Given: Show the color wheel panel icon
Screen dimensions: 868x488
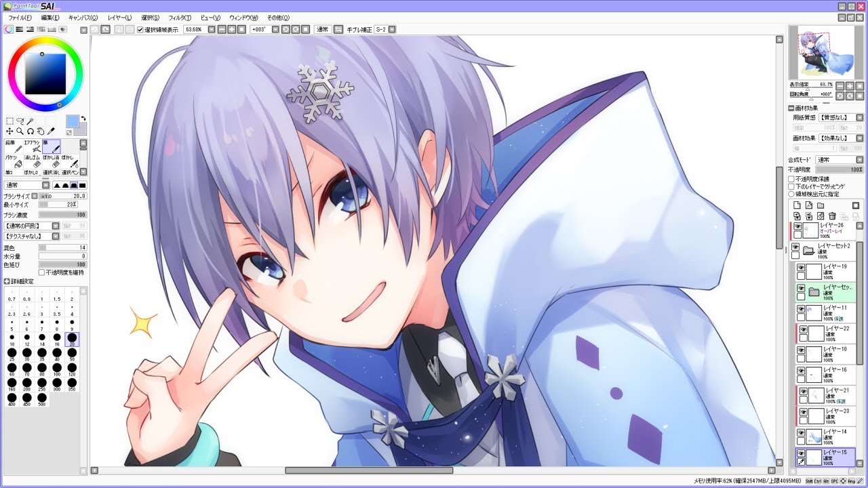Looking at the screenshot, I should (9, 29).
